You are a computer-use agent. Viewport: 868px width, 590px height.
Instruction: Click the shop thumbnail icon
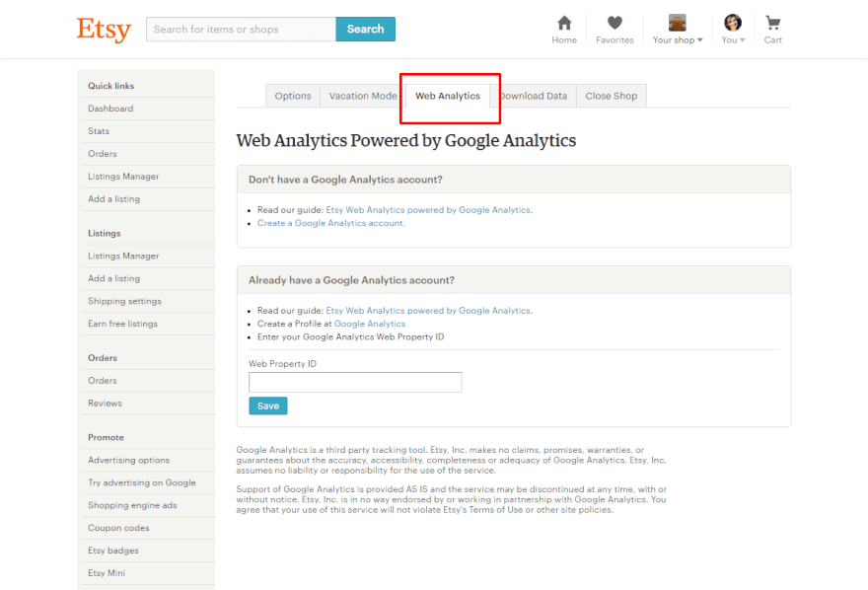point(678,23)
